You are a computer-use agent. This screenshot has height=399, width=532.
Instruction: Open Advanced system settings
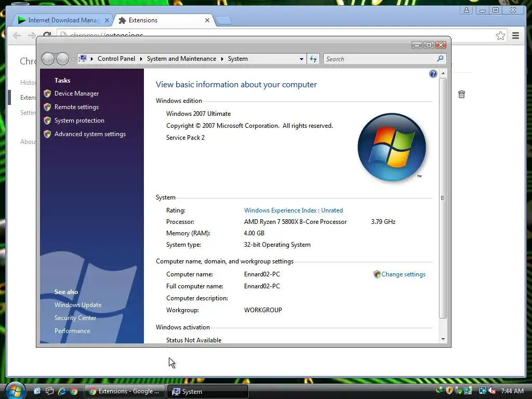(90, 134)
